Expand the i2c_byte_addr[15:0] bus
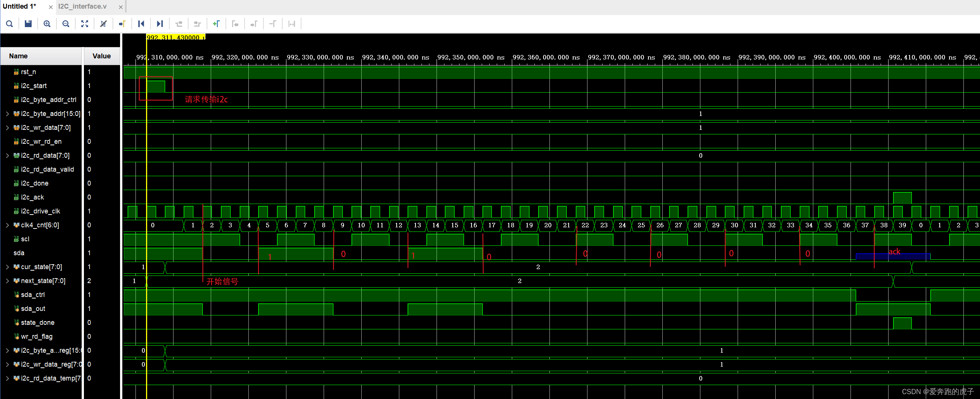 point(7,114)
